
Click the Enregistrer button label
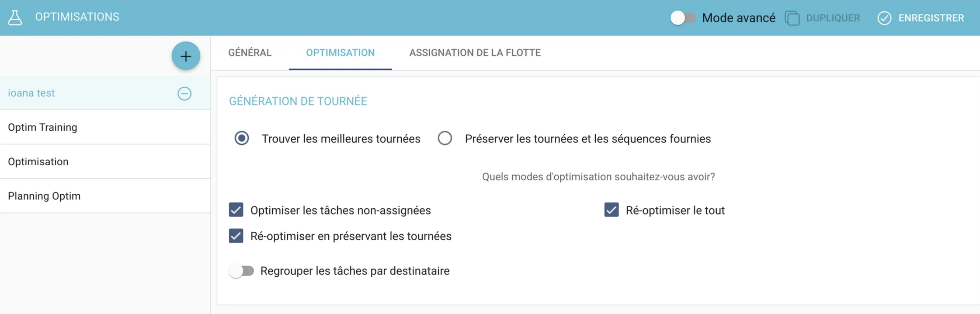(x=931, y=18)
